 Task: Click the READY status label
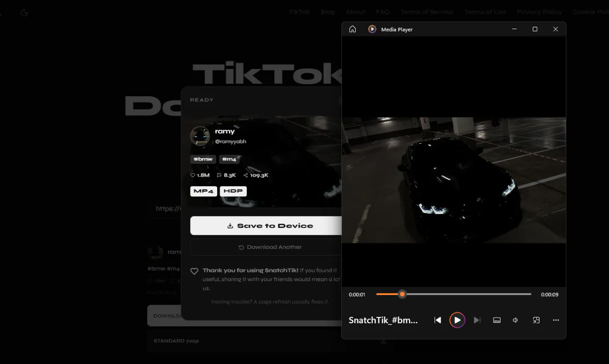point(201,100)
